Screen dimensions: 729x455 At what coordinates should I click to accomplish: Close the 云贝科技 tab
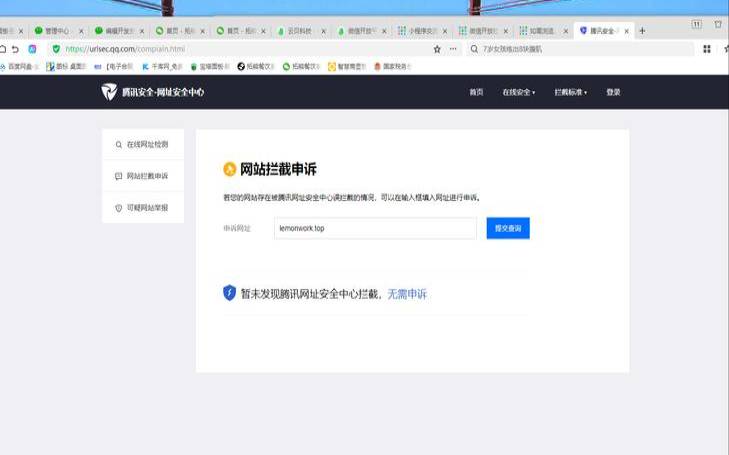(324, 31)
